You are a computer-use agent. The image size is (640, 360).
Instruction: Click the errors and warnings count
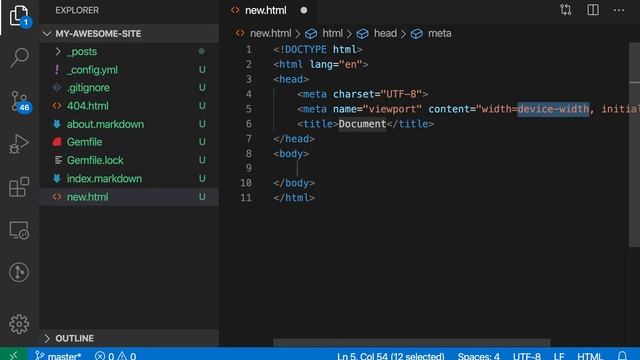pyautogui.click(x=116, y=356)
